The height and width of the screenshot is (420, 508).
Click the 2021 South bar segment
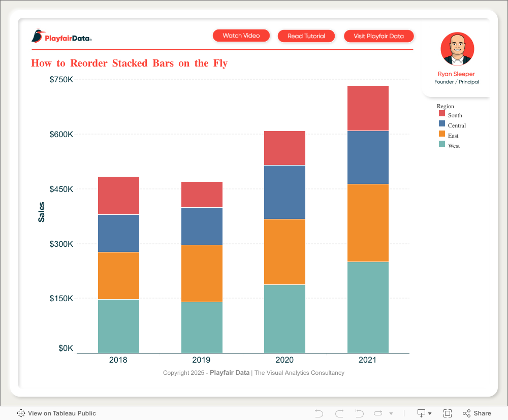(368, 108)
